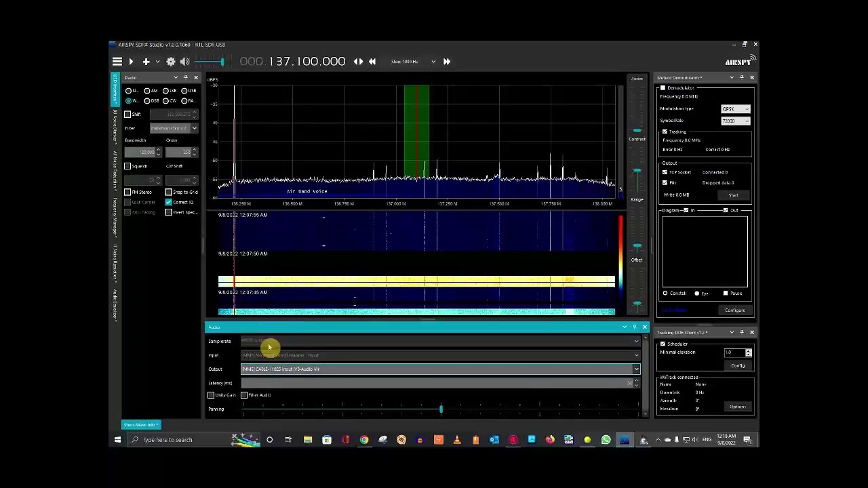
Task: Step frequency down with rewind arrows
Action: [372, 62]
